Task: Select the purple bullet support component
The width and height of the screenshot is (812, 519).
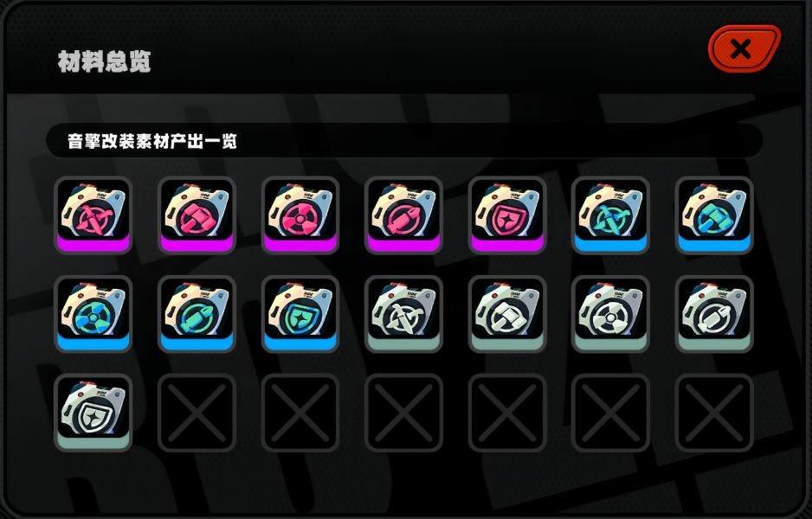Action: click(403, 215)
